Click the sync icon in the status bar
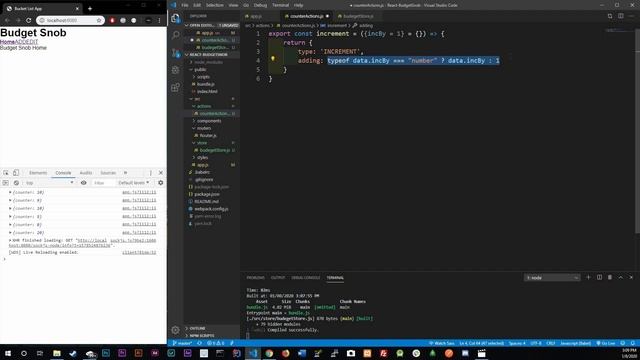Viewport: 640px width, 360px height. 200,343
